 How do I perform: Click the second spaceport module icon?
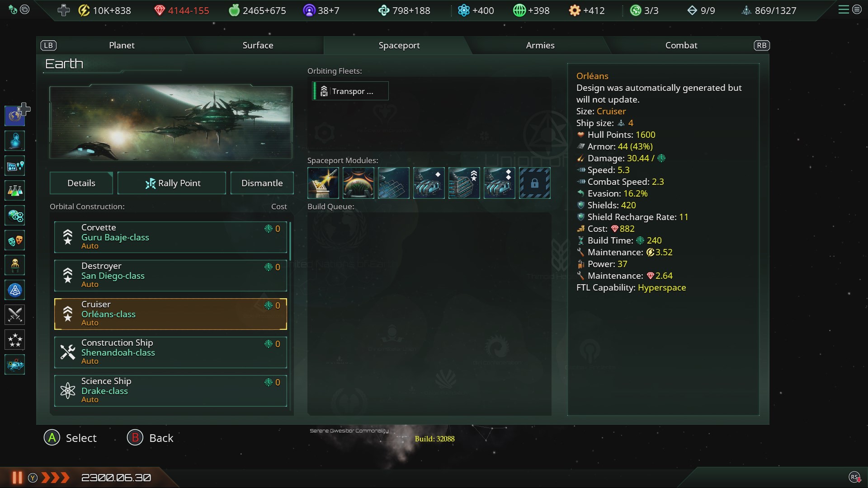[359, 183]
